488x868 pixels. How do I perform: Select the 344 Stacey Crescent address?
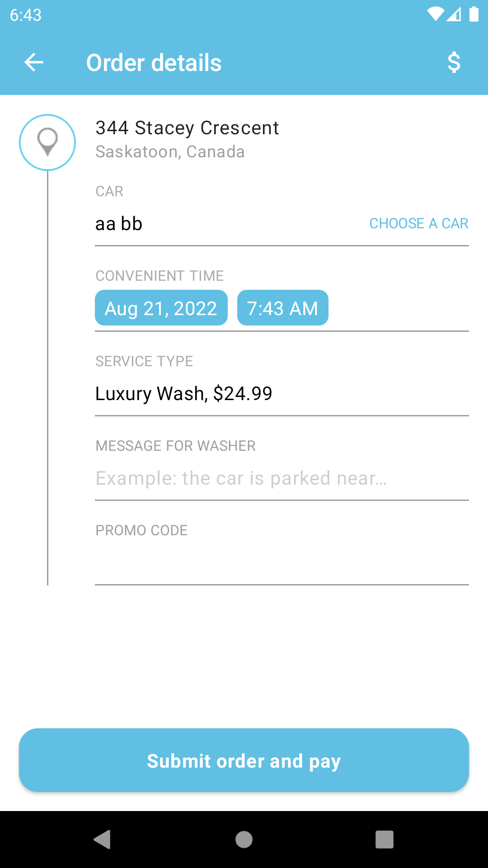187,128
